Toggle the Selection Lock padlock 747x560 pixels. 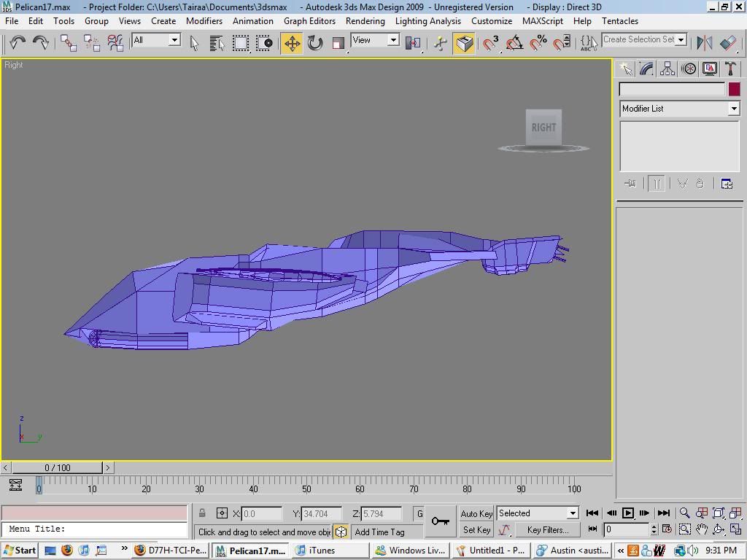coord(202,513)
